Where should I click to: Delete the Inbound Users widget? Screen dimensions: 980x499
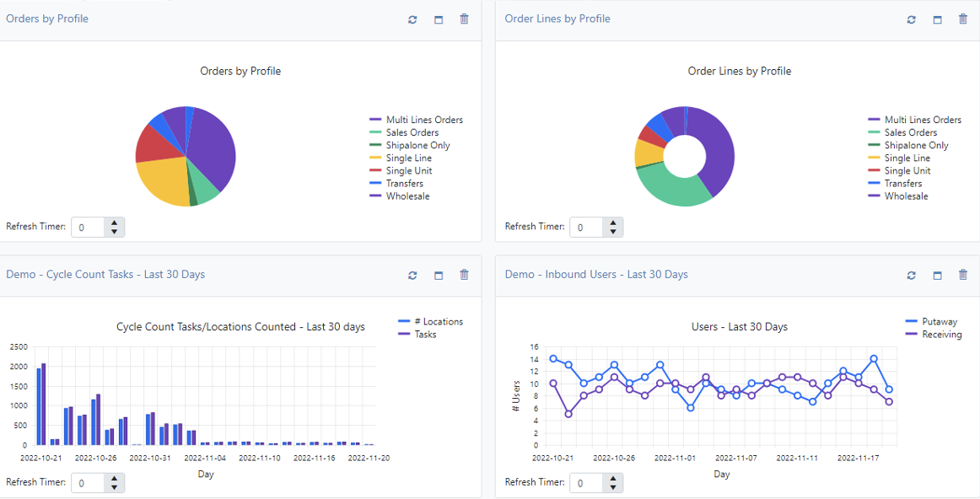tap(963, 275)
